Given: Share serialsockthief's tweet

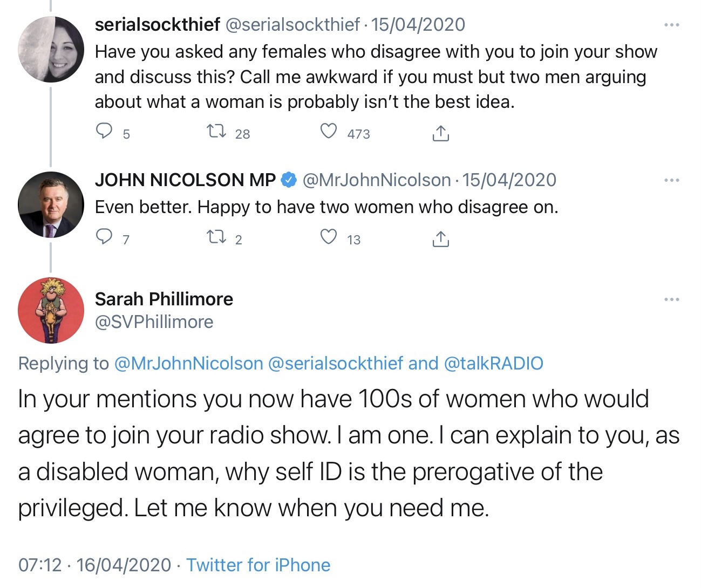Looking at the screenshot, I should 440,133.
